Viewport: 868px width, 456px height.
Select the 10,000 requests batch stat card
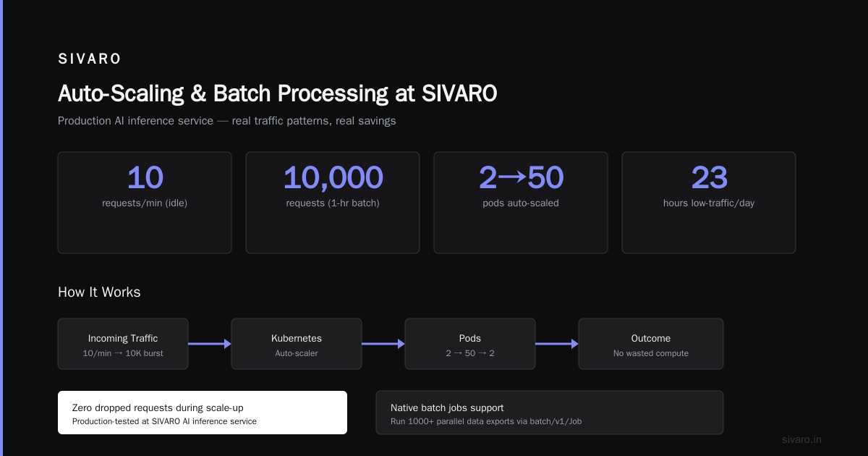coord(333,203)
